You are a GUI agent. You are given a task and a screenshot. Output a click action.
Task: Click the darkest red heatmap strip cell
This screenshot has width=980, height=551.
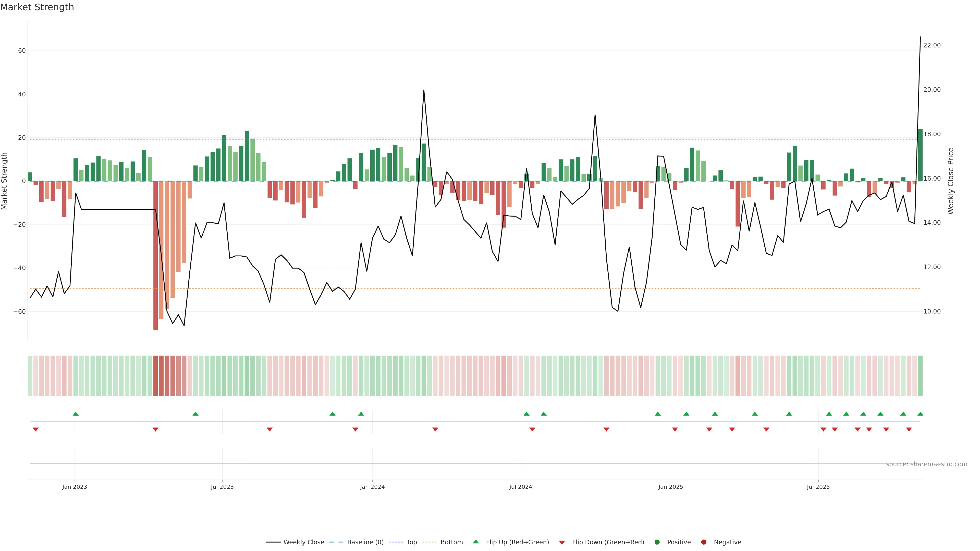click(x=155, y=376)
